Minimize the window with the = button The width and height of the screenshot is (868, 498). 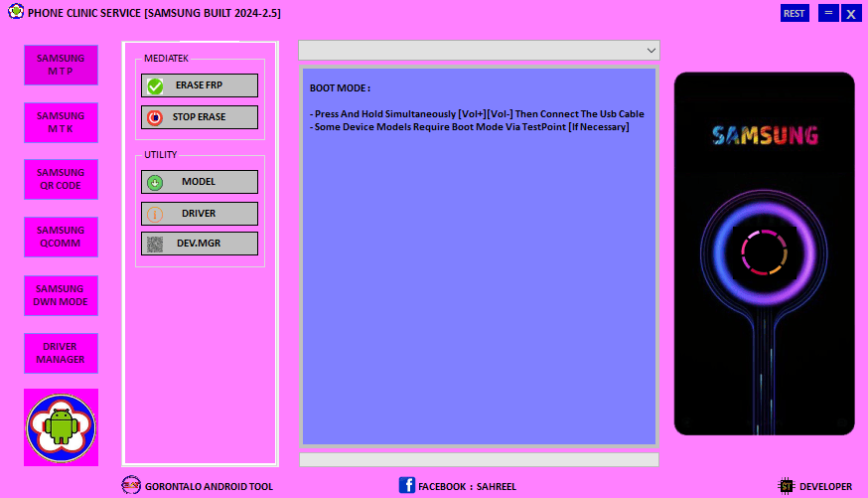[828, 13]
